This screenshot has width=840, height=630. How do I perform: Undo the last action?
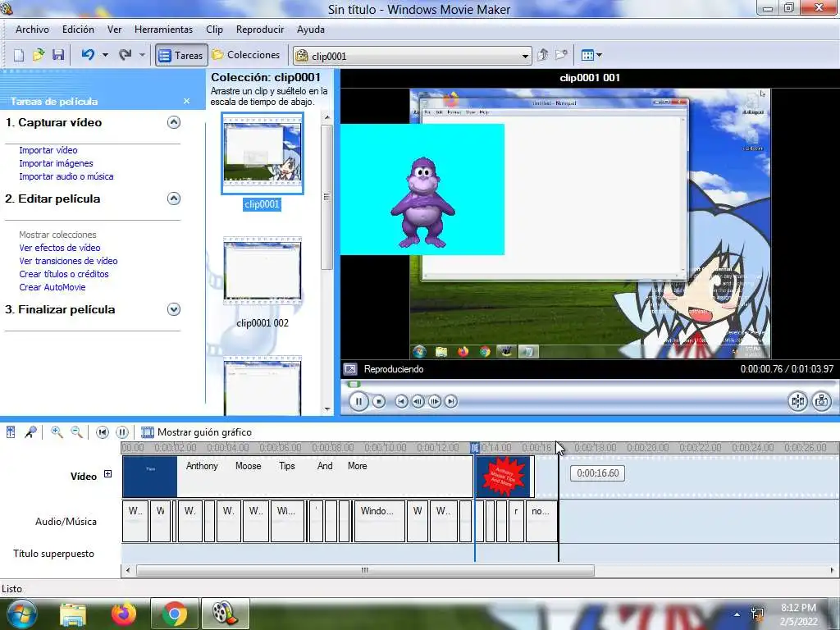(x=88, y=55)
